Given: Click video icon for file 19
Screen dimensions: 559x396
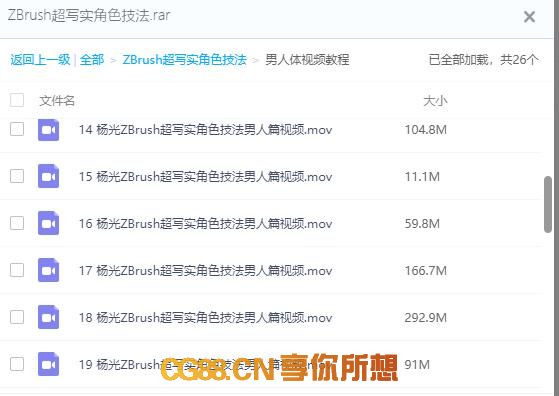Looking at the screenshot, I should coord(48,364).
